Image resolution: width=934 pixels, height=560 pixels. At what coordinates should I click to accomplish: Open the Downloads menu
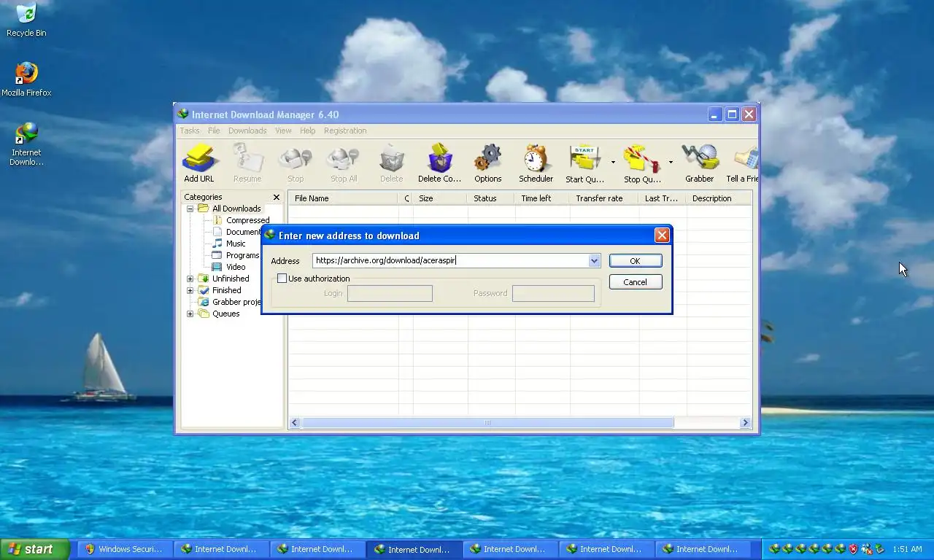point(247,131)
